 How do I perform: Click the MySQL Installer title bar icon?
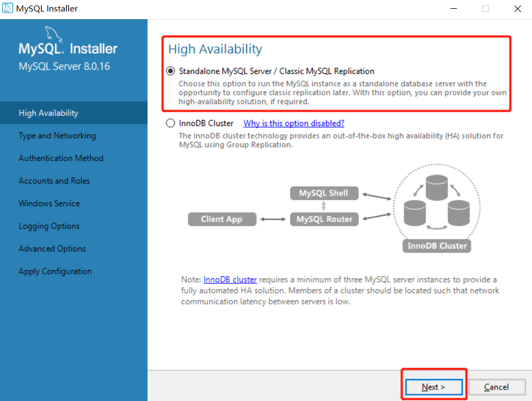tap(8, 8)
